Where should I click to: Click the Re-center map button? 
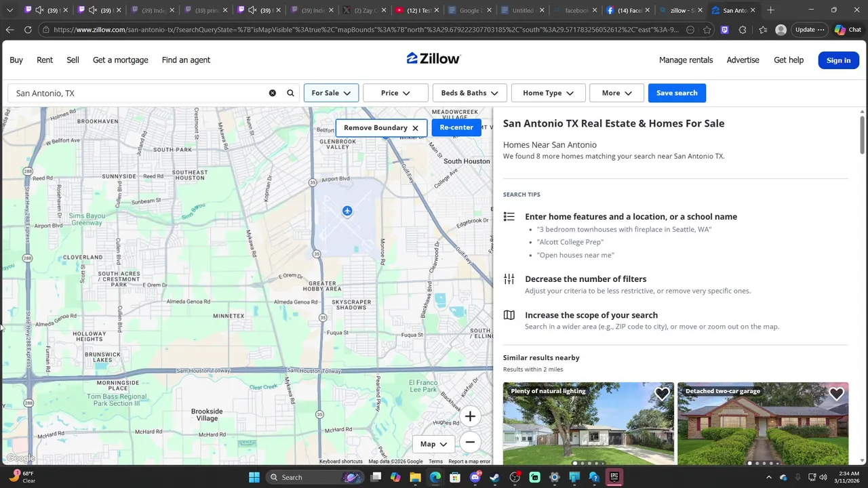click(x=456, y=127)
